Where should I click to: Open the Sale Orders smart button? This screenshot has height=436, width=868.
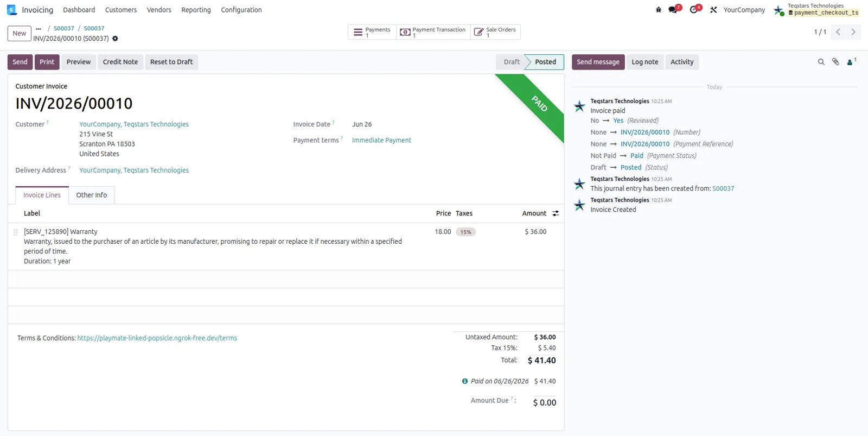coord(495,32)
